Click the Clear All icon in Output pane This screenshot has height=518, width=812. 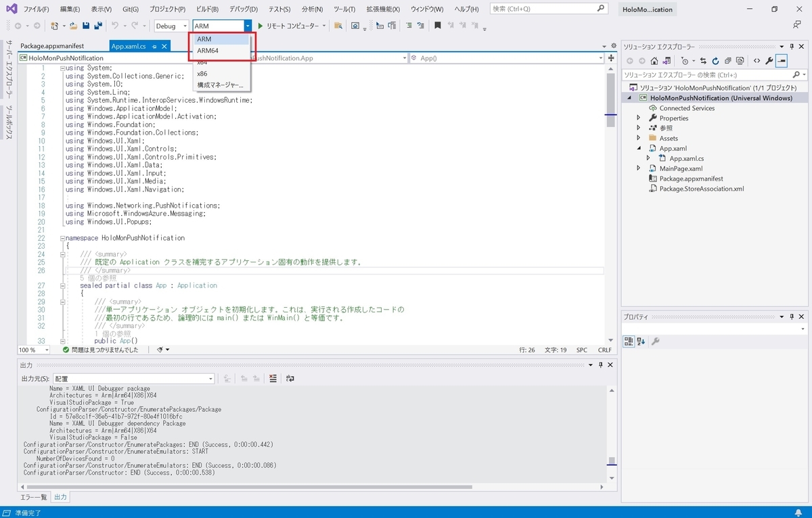pyautogui.click(x=273, y=379)
